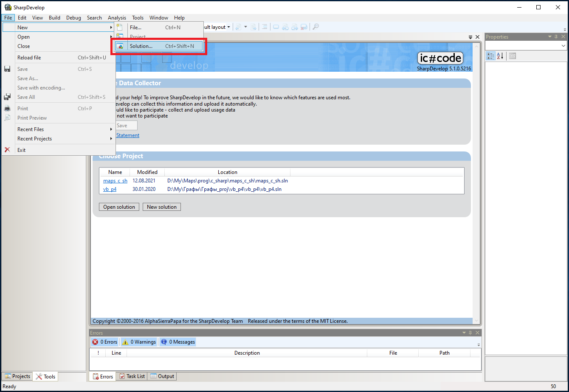Open the Window menu

159,18
